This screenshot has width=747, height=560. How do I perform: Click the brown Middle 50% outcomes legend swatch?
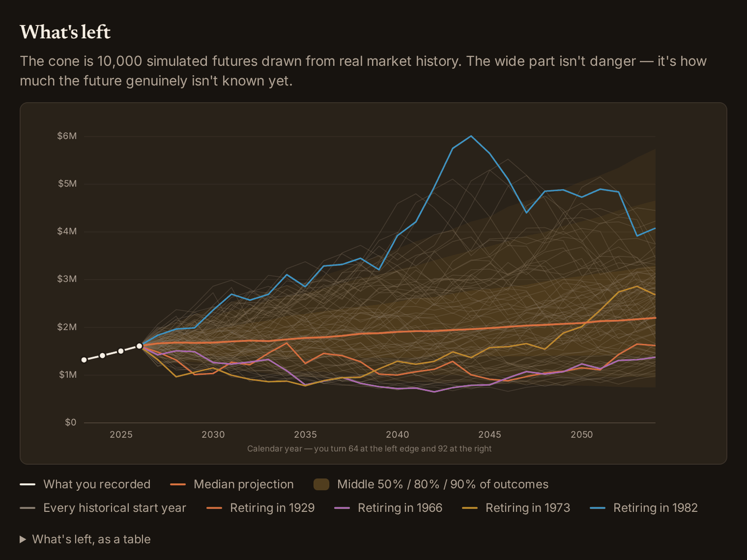pos(322,484)
